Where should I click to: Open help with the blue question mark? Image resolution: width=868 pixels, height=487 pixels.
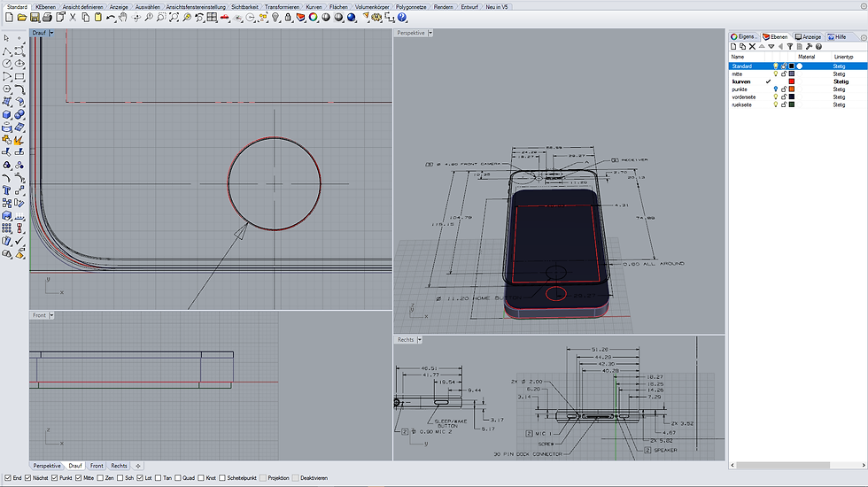402,18
